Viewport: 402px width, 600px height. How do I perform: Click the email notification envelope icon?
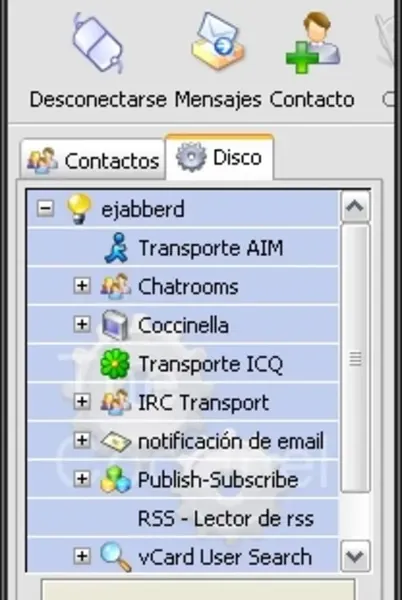pyautogui.click(x=116, y=441)
